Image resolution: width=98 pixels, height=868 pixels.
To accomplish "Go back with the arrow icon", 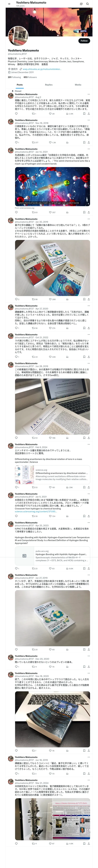I will (9, 4).
